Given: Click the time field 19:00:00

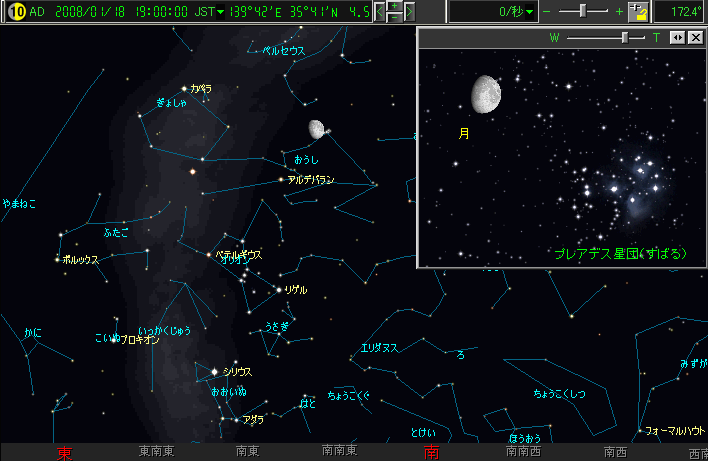Looking at the screenshot, I should click(x=159, y=12).
